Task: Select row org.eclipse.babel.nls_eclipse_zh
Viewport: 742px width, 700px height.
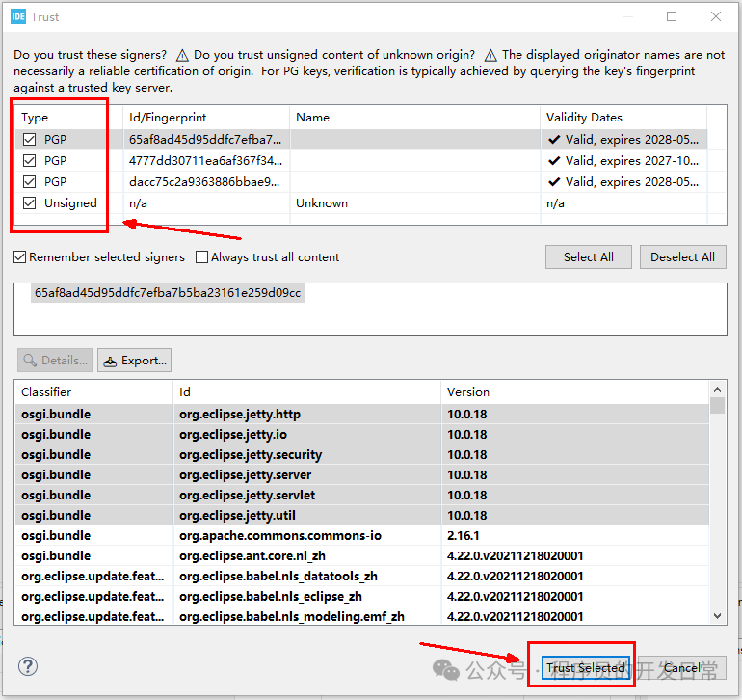Action: click(362, 596)
